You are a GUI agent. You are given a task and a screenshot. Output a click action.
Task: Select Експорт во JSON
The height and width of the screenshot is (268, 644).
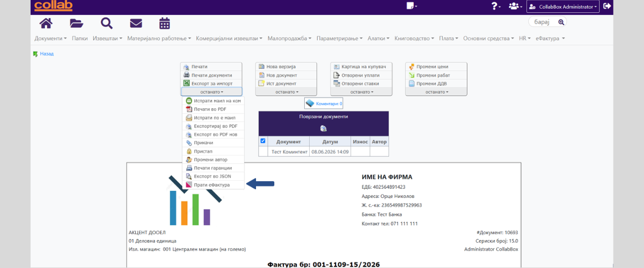[213, 176]
